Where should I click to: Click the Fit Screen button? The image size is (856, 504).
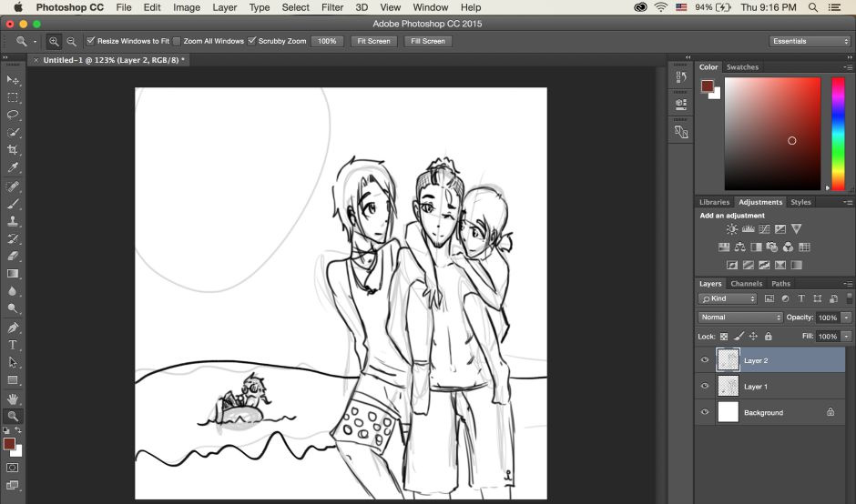point(373,41)
